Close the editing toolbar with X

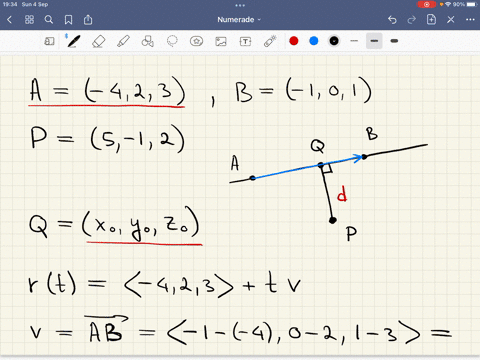click(x=451, y=20)
